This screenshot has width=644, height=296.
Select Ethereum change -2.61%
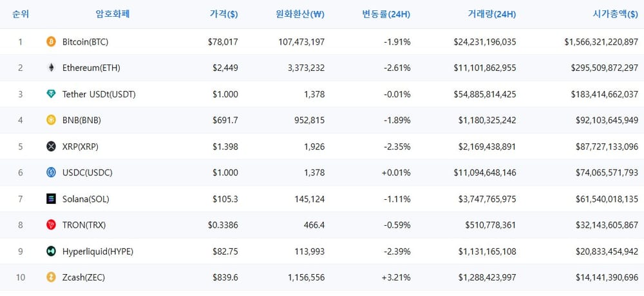coord(397,68)
